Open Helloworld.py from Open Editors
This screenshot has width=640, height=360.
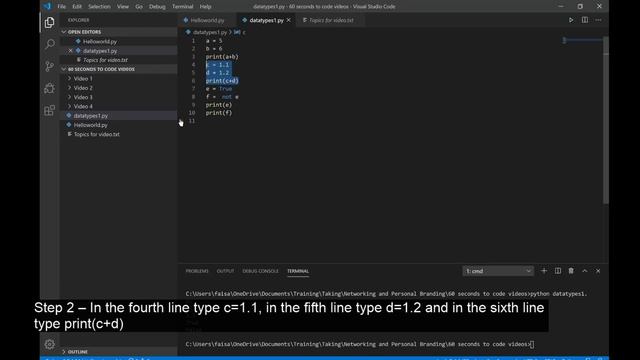point(100,41)
